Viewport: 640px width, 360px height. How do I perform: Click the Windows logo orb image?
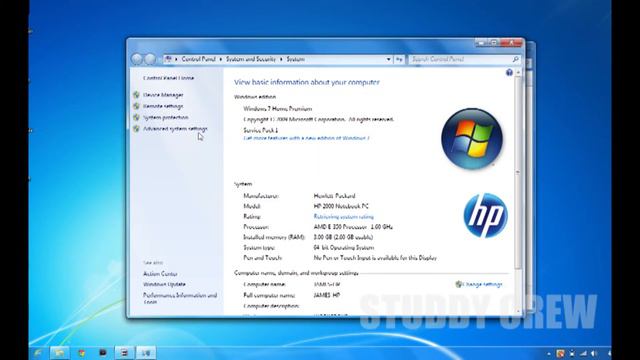coord(472,139)
